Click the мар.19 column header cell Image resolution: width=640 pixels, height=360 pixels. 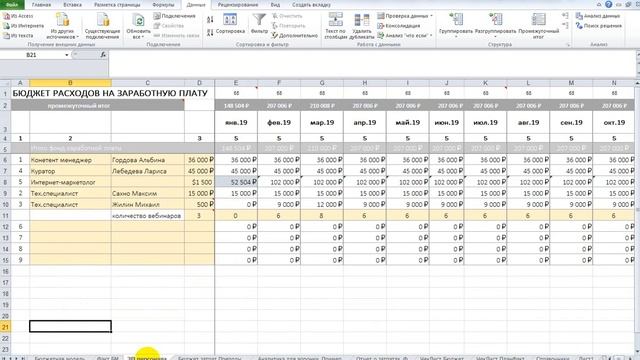(322, 122)
